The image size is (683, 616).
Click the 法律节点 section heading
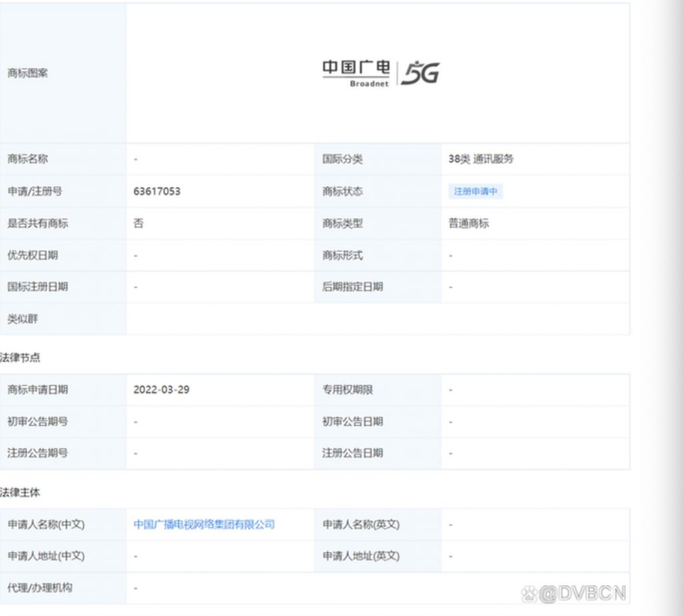[20, 357]
